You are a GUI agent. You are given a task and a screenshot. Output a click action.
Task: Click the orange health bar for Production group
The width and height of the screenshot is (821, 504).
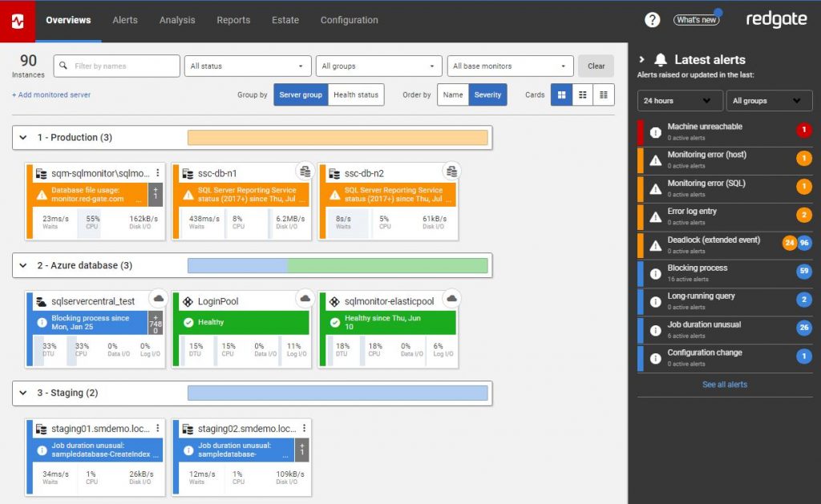click(337, 137)
